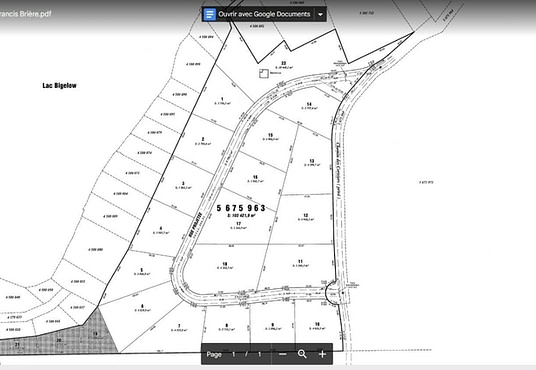The width and height of the screenshot is (536, 370).
Task: Click lot 12 on the subdivision plan
Action: [305, 215]
